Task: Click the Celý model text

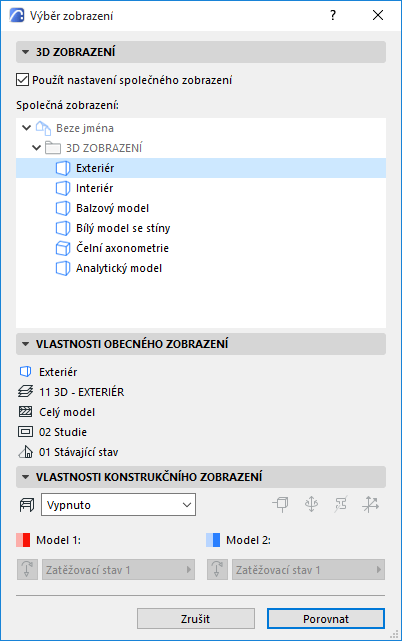Action: click(x=67, y=412)
